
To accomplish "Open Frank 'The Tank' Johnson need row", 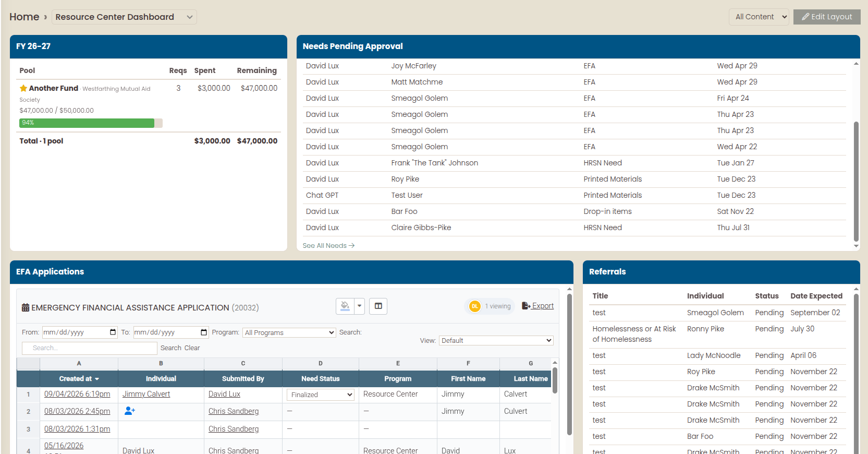I will (574, 163).
